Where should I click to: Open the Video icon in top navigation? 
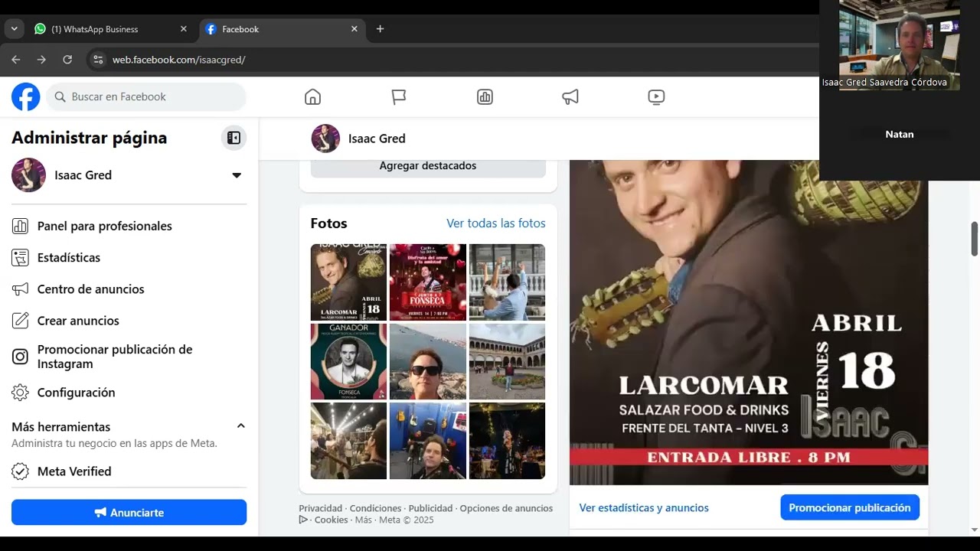pos(656,96)
